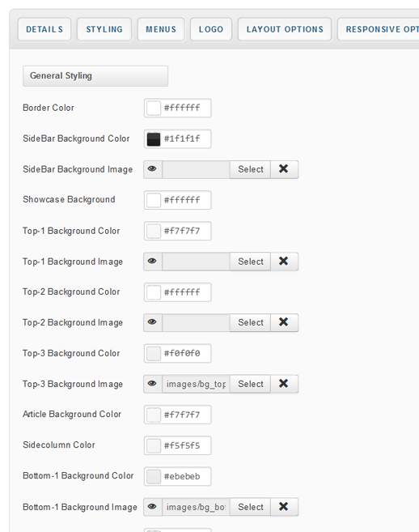Click Select for SideBar Background Image
The height and width of the screenshot is (532, 419).
click(x=250, y=169)
